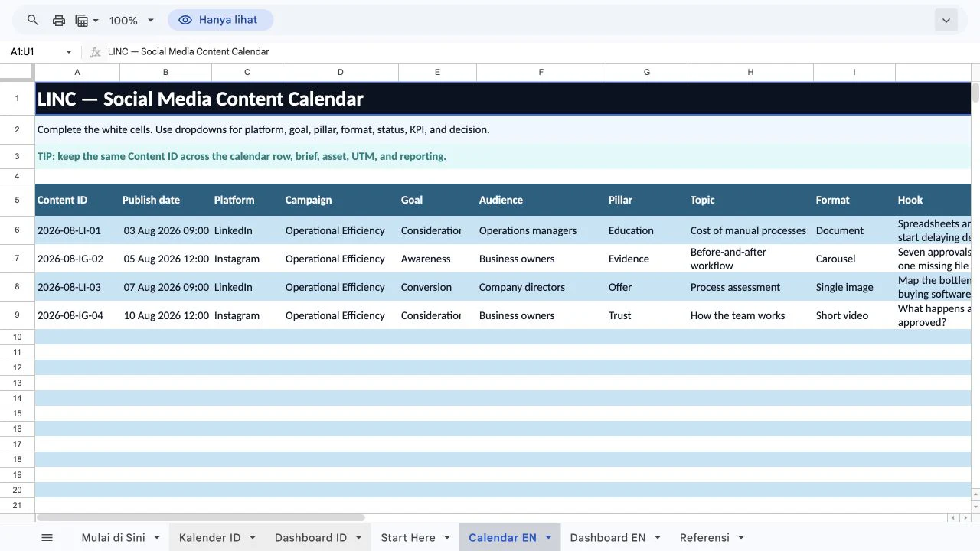Click the Complete the white cells instruction row
Screen dimensions: 980x551
click(503, 129)
